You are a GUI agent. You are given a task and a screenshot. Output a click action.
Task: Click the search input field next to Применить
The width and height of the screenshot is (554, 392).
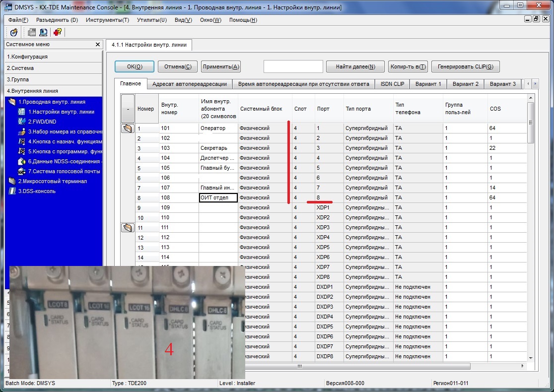293,67
